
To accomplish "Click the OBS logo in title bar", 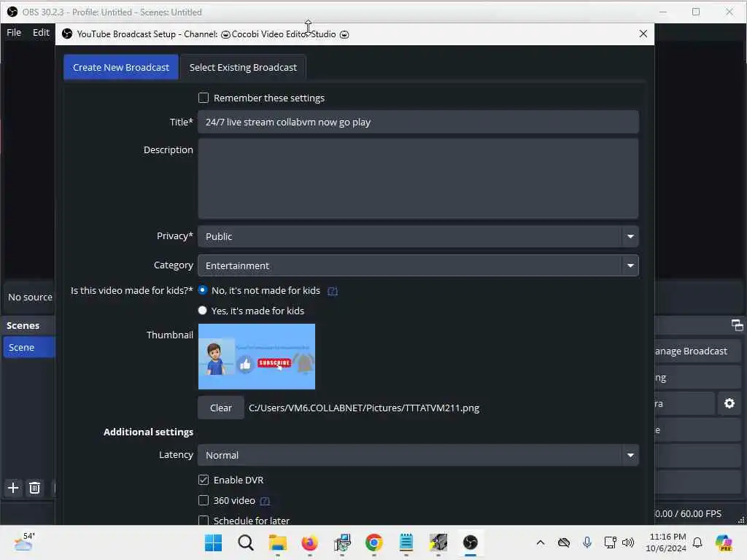I will click(12, 12).
